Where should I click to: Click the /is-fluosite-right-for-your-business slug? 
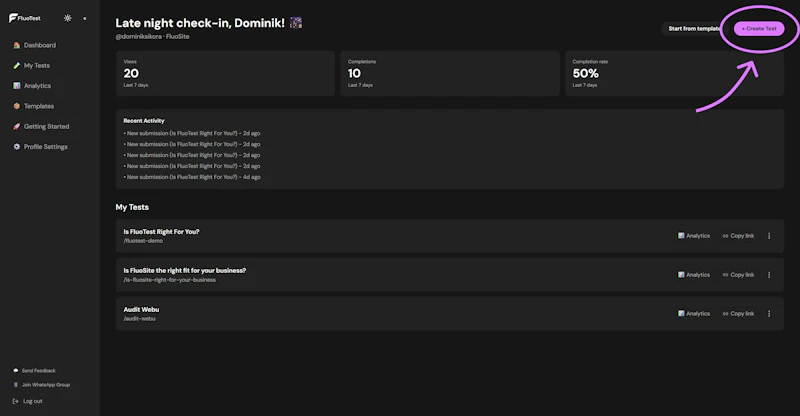169,280
